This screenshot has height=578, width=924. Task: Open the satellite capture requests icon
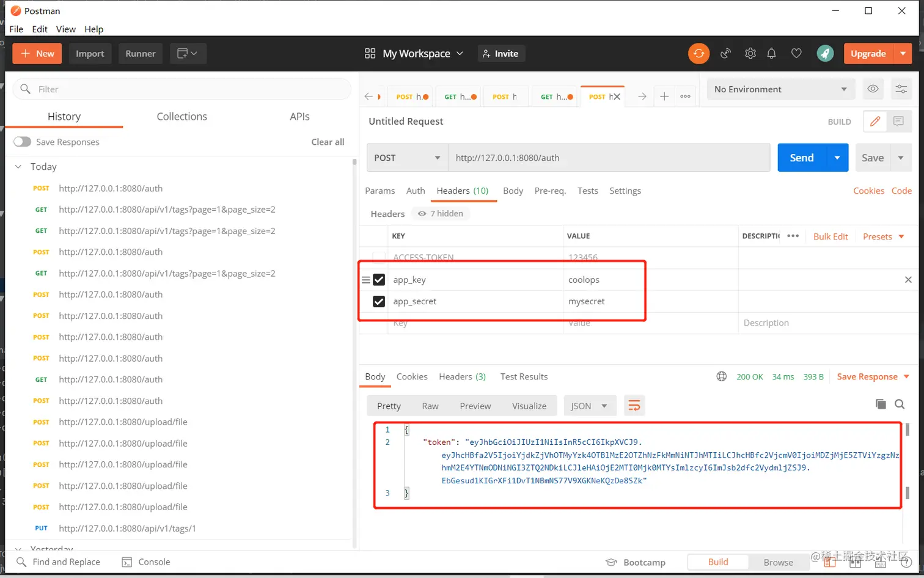(725, 54)
